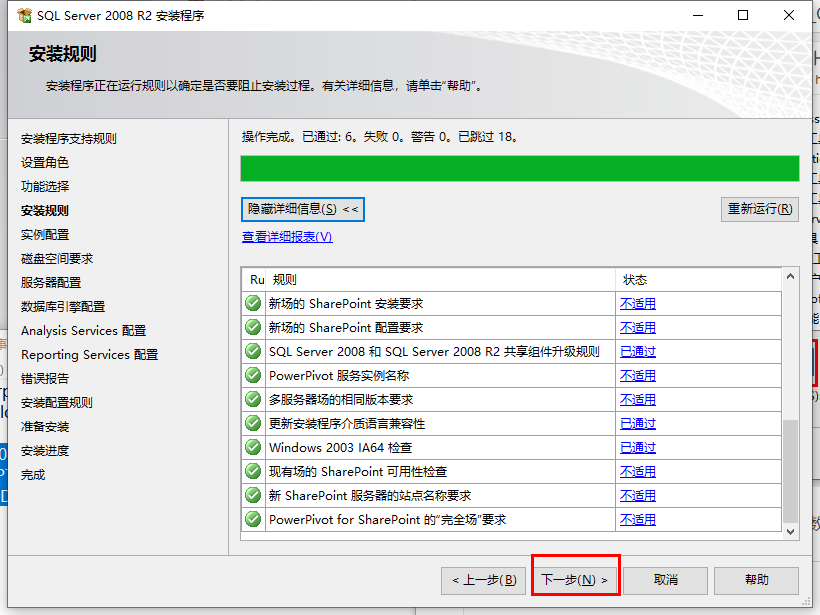This screenshot has height=615, width=820.
Task: Click the green progress bar
Action: click(x=520, y=168)
